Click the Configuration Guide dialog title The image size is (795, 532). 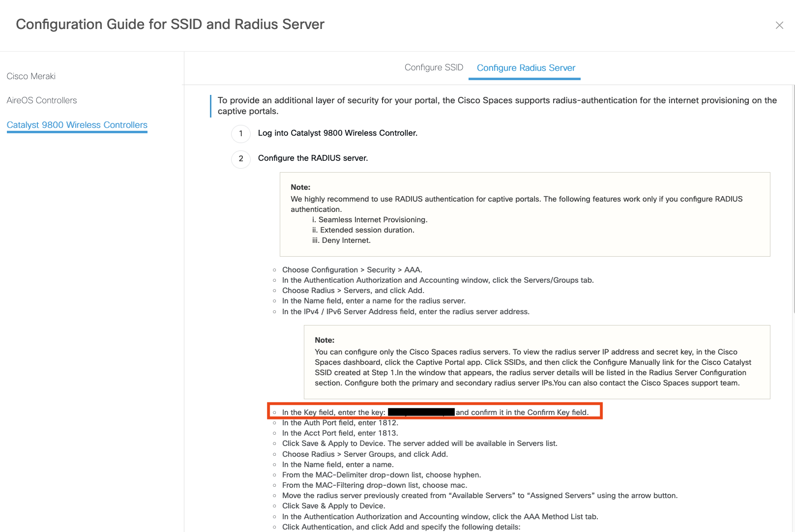tap(170, 24)
